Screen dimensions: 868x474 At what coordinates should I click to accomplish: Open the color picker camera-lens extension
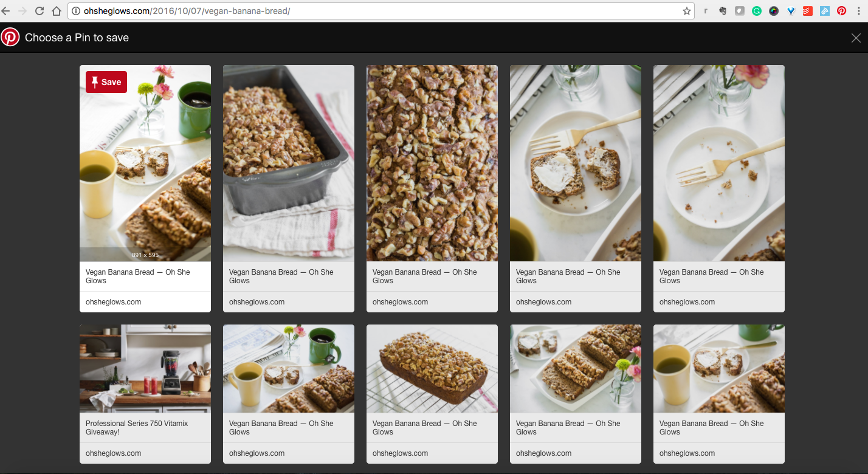(773, 11)
